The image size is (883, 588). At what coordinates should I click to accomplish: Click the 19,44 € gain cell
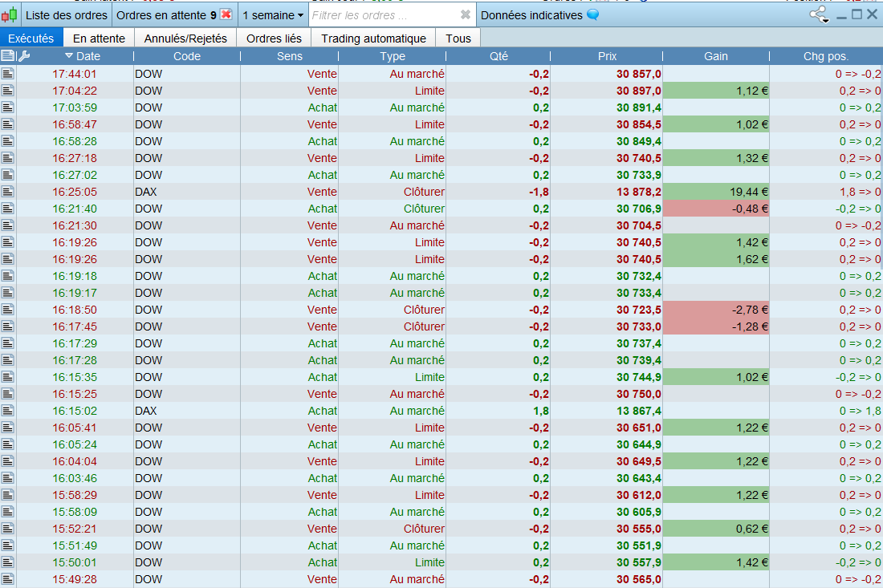[715, 192]
